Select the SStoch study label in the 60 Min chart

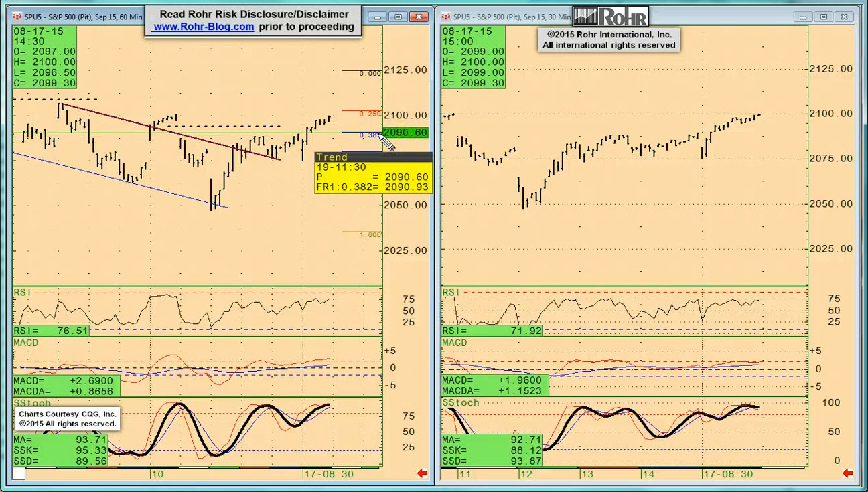point(32,403)
